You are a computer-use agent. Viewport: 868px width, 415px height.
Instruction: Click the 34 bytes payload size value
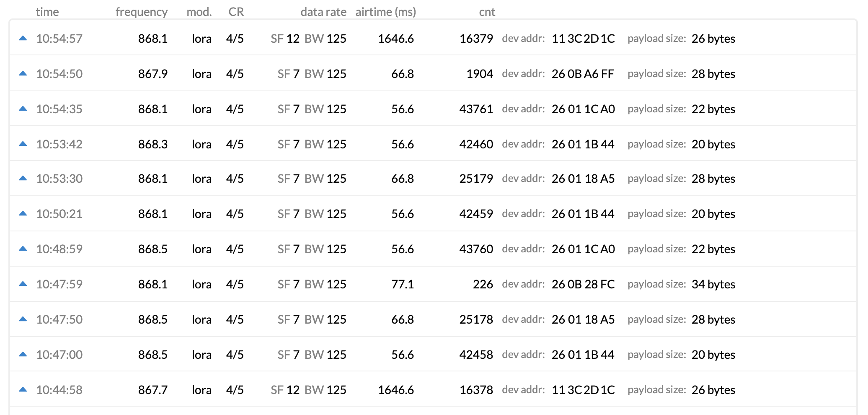click(713, 284)
